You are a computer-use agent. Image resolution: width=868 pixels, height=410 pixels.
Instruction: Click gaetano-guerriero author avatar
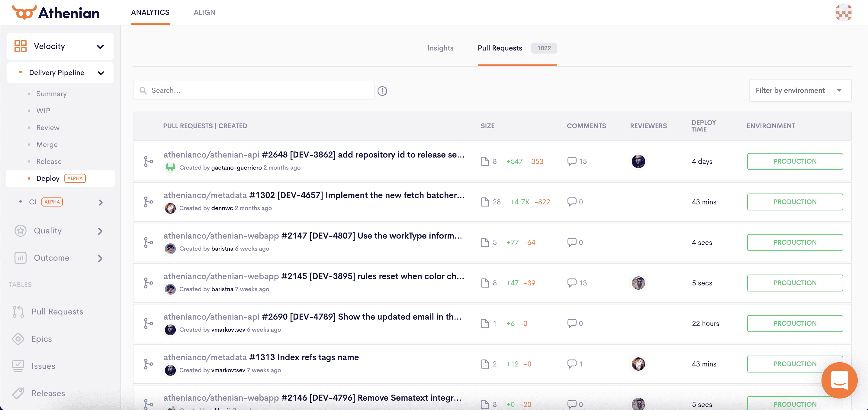170,168
